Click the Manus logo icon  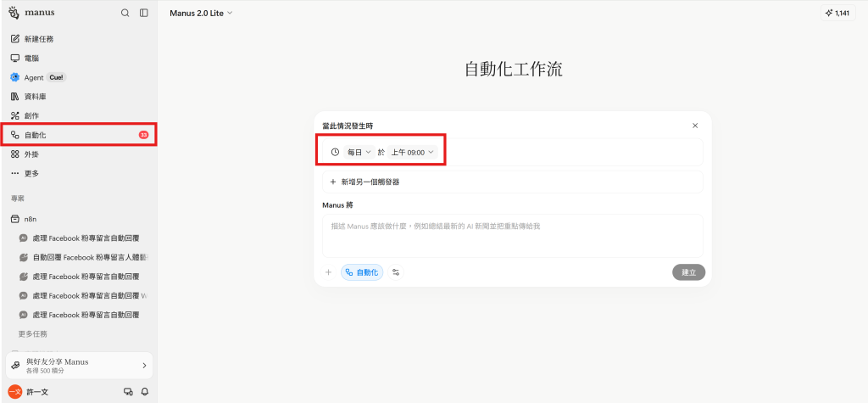(x=14, y=13)
